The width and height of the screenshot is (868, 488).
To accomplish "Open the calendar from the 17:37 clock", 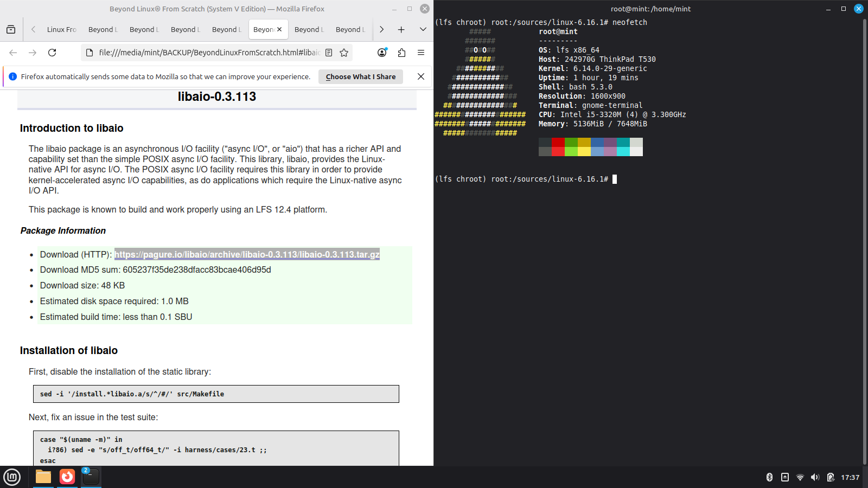I will 850,477.
